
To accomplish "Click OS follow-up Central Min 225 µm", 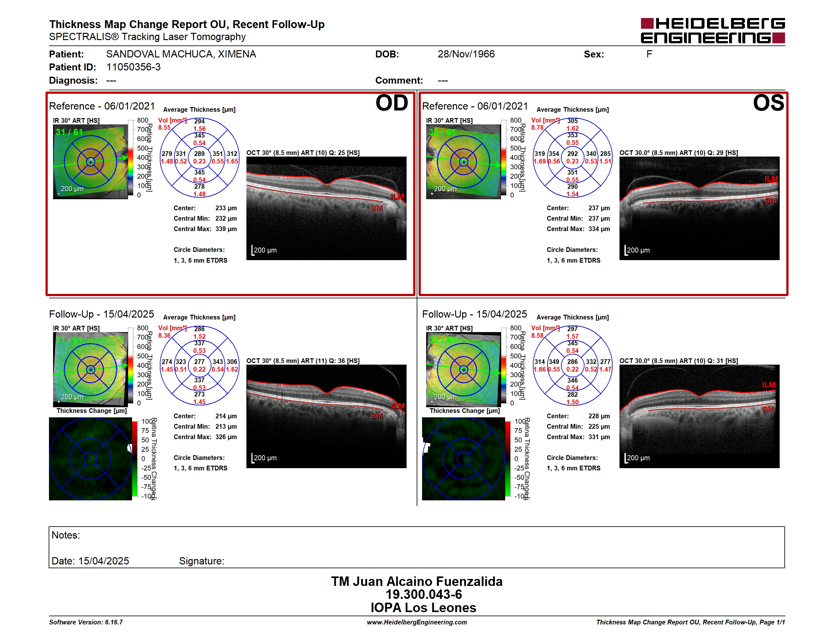I will click(x=599, y=426).
